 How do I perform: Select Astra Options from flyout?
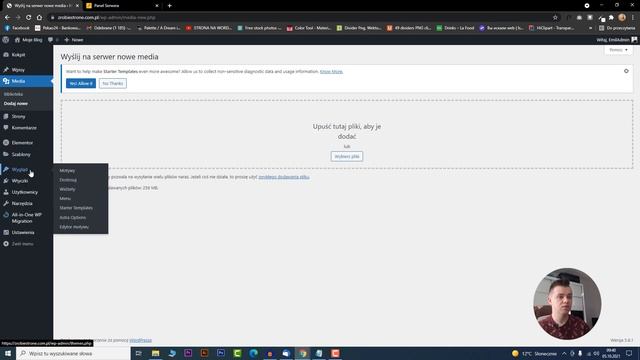tap(73, 218)
